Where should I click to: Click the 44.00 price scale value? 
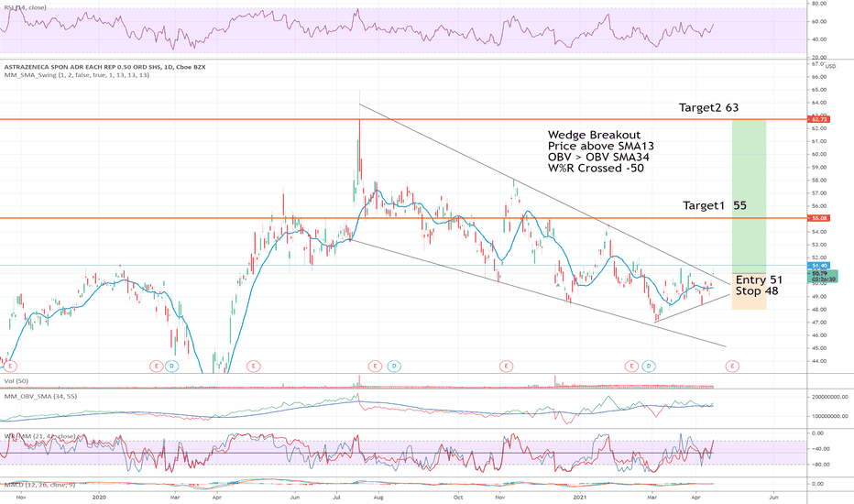819,361
